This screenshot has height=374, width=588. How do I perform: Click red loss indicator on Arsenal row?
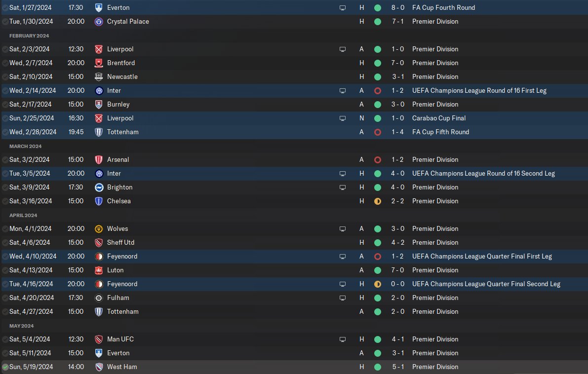click(378, 160)
